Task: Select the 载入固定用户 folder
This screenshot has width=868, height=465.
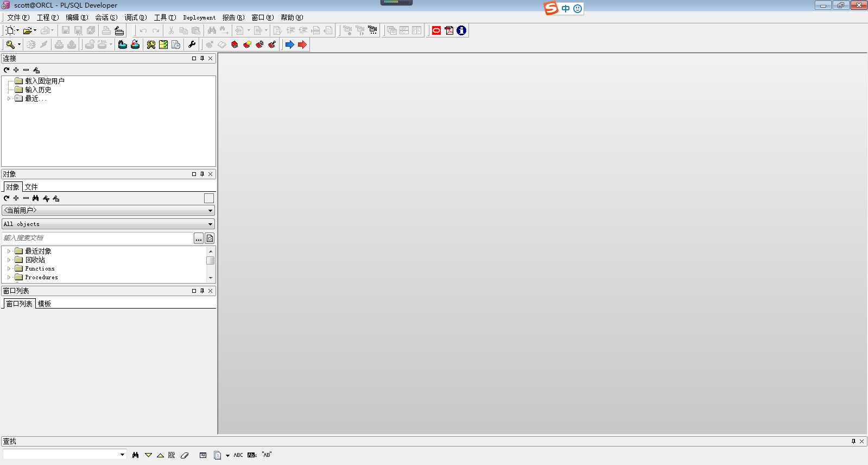Action: pos(45,81)
